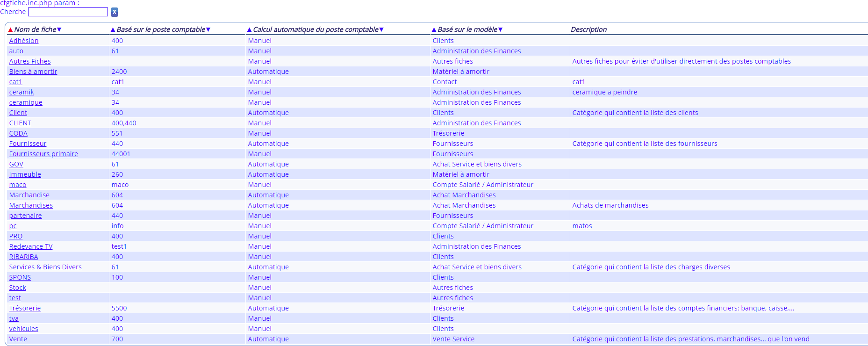Open the auto fiche link

16,51
